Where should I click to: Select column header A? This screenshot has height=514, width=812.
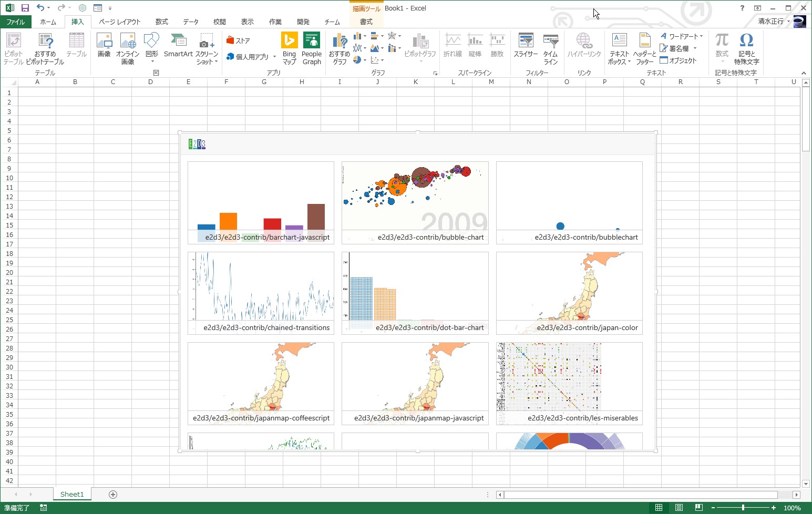point(37,82)
